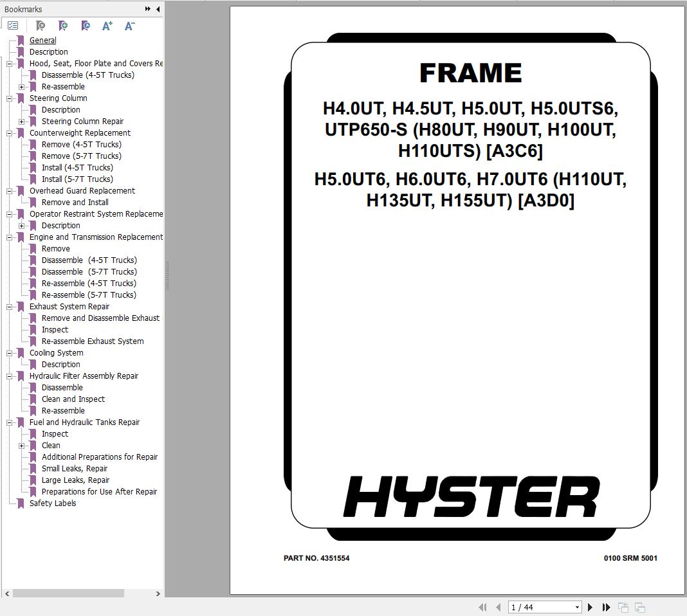Click the next view icon in status bar
687x616 pixels.
point(640,607)
